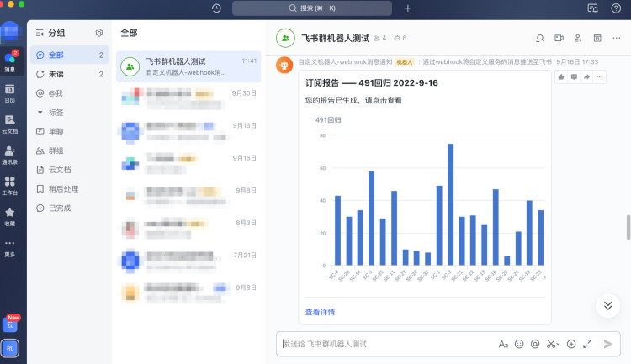Viewport: 631px width, 364px height.
Task: Open the emoji picker in message box
Action: point(519,344)
